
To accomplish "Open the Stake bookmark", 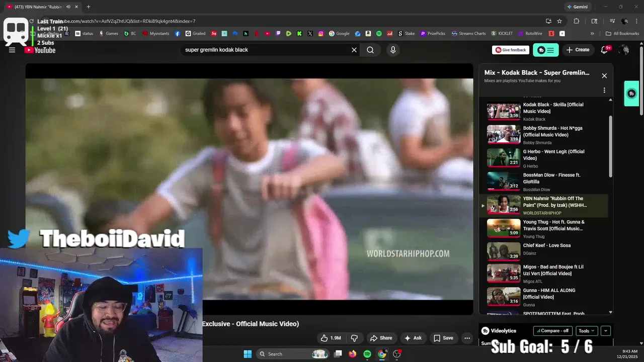I will (407, 34).
